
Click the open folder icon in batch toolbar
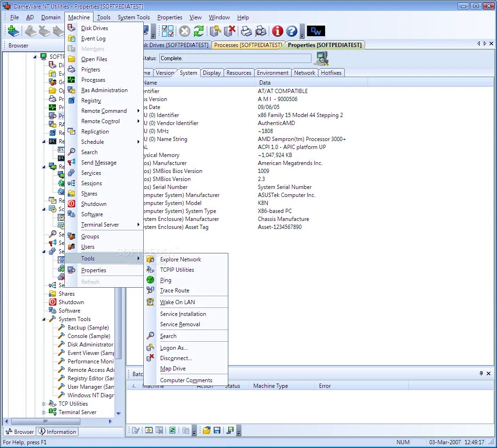click(x=207, y=430)
